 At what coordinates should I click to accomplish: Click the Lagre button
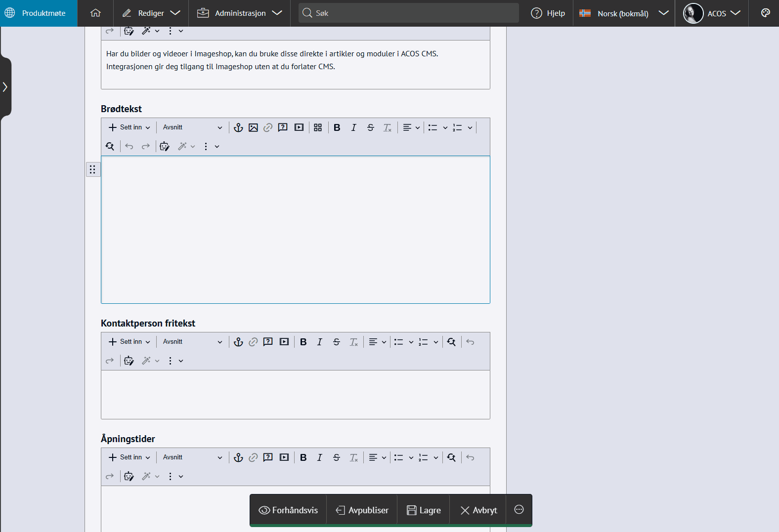click(424, 510)
